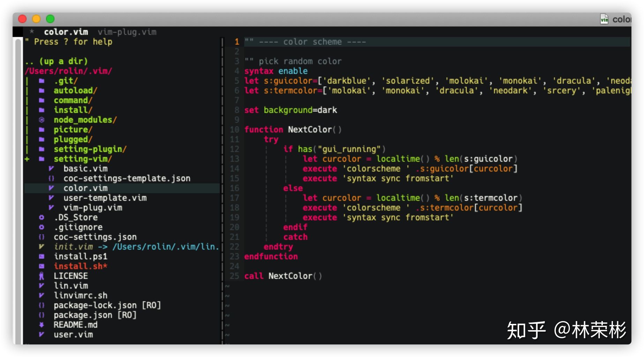This screenshot has height=357, width=644.
Task: Open package.json read-only file
Action: [83, 315]
